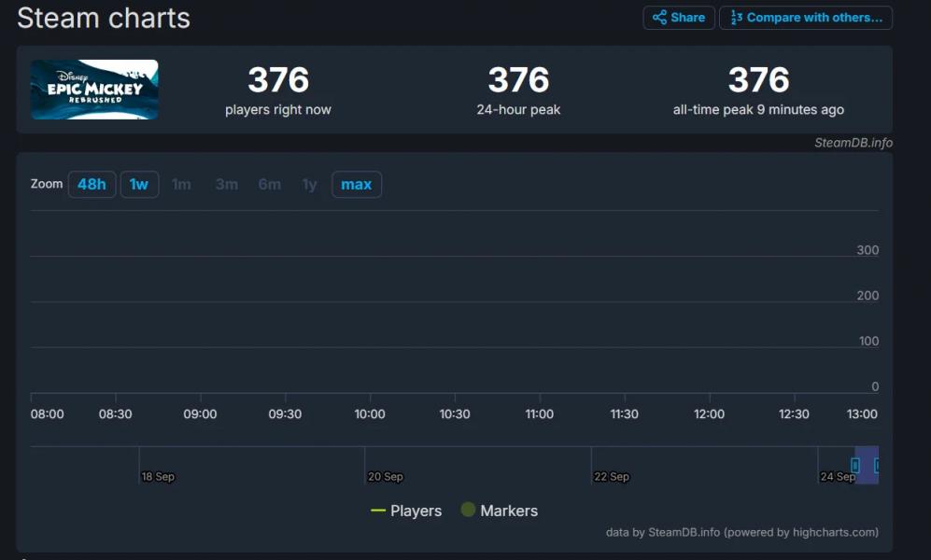Click the 08:30 time axis label
This screenshot has width=931, height=560.
pos(115,414)
